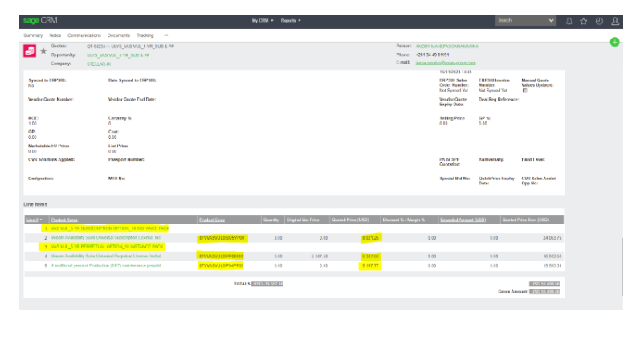The width and height of the screenshot is (644, 353).
Task: Switch to the Tracking tab
Action: pos(145,35)
